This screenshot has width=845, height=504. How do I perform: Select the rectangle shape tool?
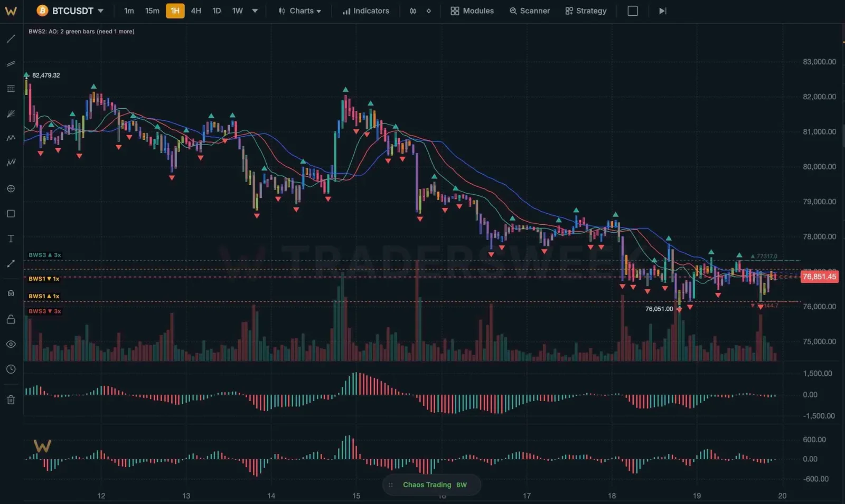click(x=11, y=214)
